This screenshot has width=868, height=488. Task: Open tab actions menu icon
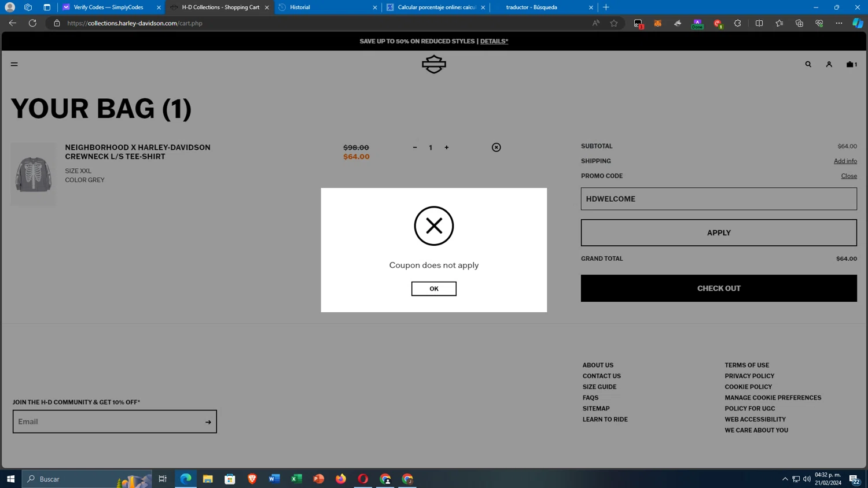pyautogui.click(x=47, y=8)
